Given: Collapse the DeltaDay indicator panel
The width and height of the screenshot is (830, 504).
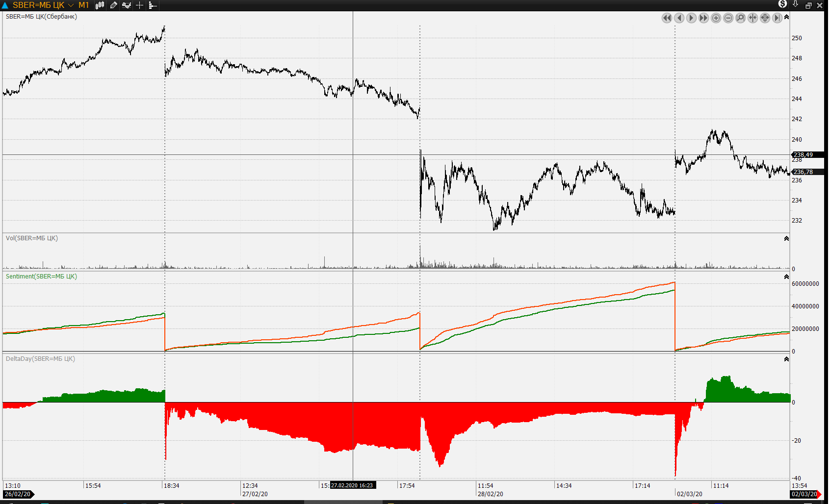Looking at the screenshot, I should [786, 359].
